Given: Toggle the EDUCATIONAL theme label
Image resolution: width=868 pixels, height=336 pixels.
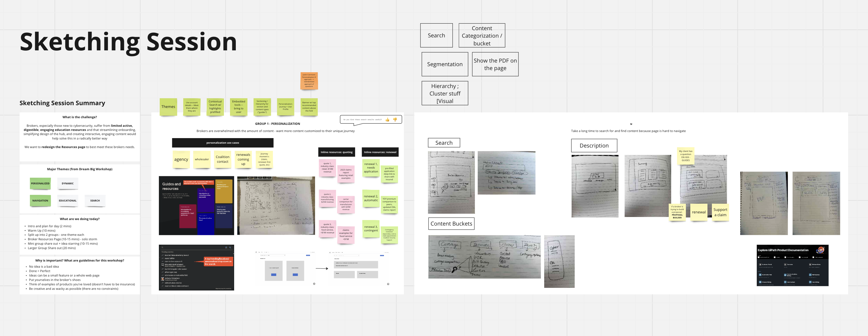Looking at the screenshot, I should pos(68,200).
